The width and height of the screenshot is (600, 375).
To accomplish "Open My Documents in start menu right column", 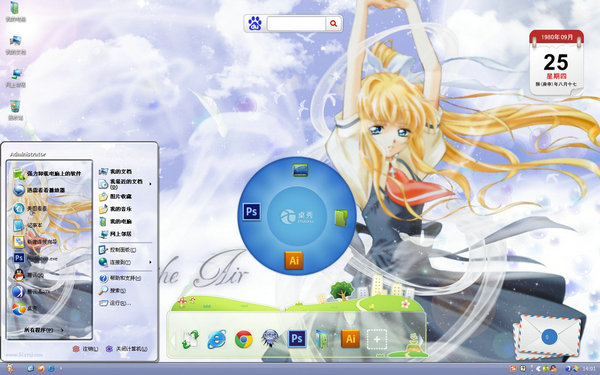I will coord(116,171).
